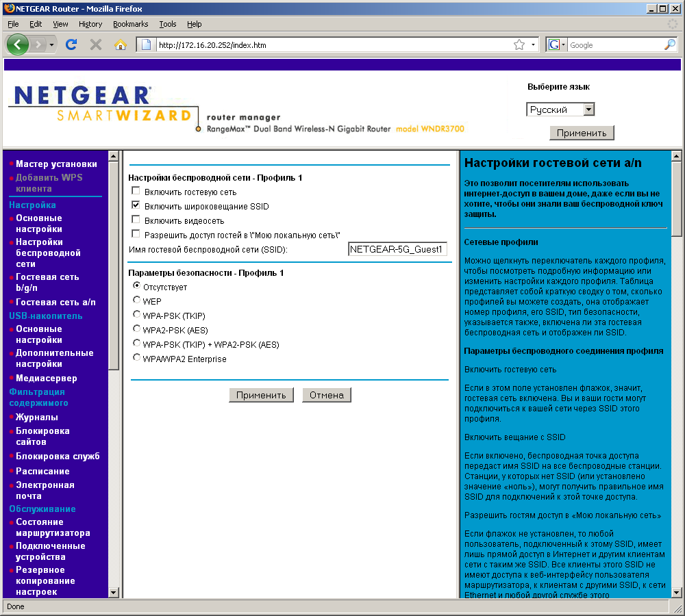Open Основные настройки under Настройка
This screenshot has height=616, width=685.
[x=39, y=223]
